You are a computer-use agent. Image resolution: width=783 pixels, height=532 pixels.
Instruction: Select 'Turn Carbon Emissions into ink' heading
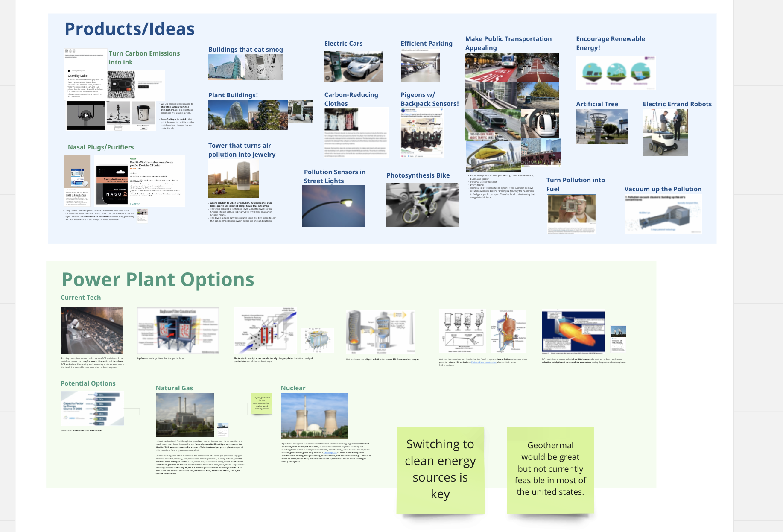tap(144, 58)
